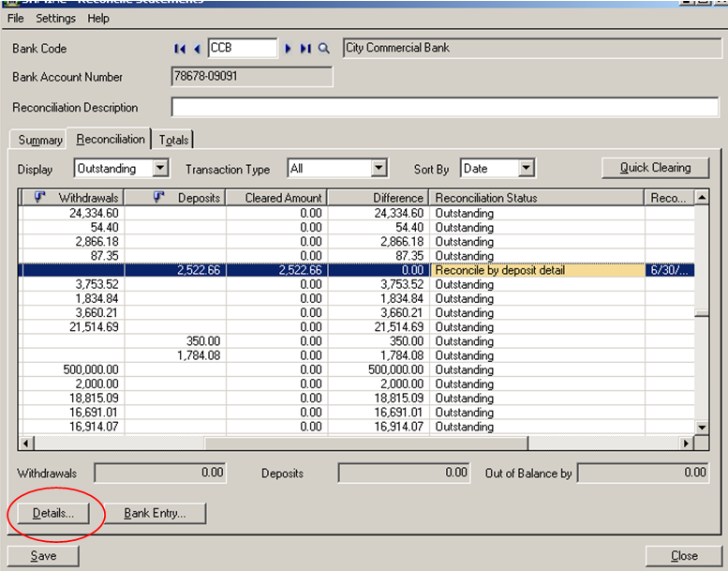
Task: Open the File menu
Action: tap(15, 18)
